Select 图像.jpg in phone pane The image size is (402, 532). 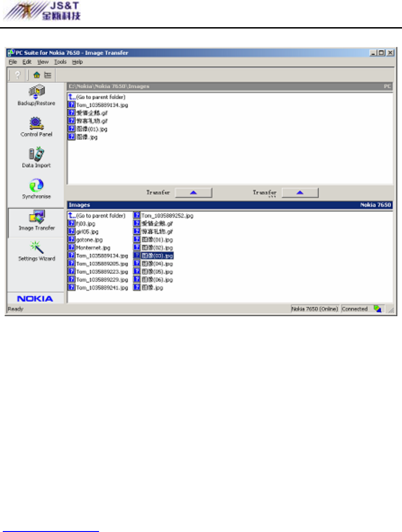point(148,288)
